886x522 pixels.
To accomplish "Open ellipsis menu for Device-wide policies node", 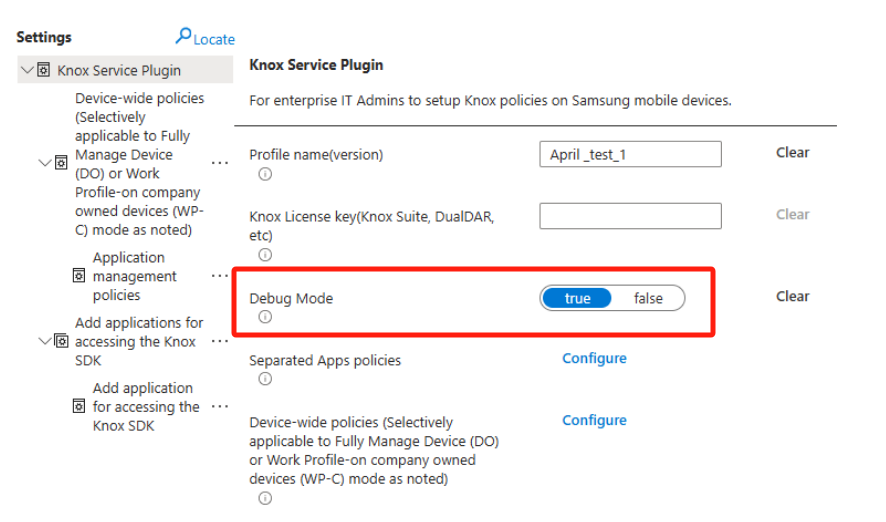I will point(219,162).
